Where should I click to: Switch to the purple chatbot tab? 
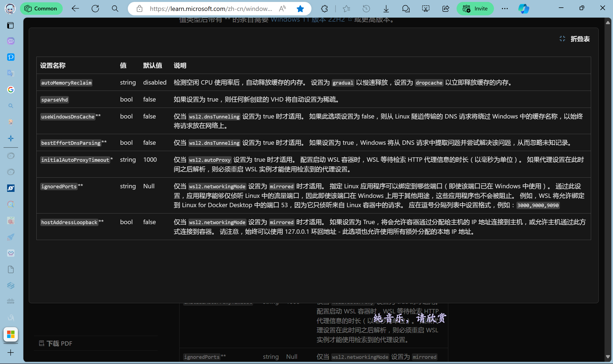point(11,41)
